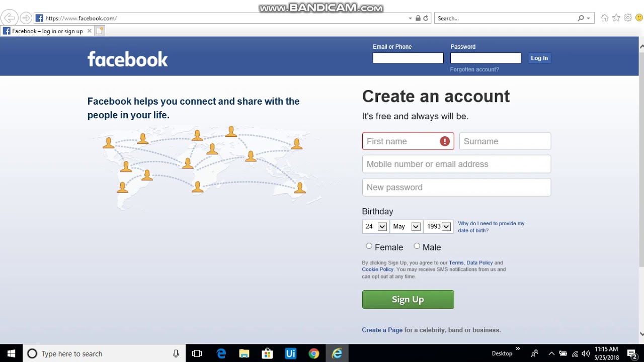Close the Facebook browser tab
The height and width of the screenshot is (362, 644).
pyautogui.click(x=90, y=31)
